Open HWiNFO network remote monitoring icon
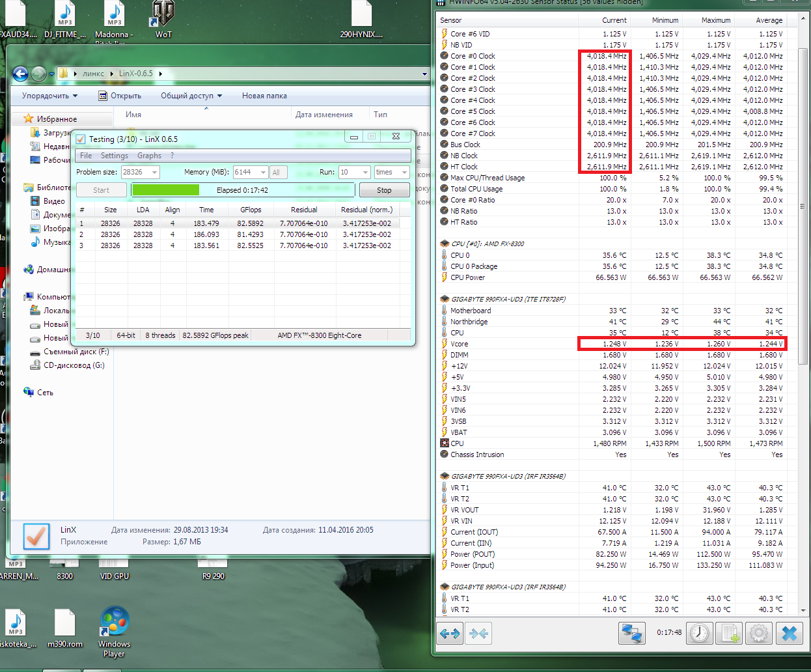Image resolution: width=811 pixels, height=672 pixels. 631,633
